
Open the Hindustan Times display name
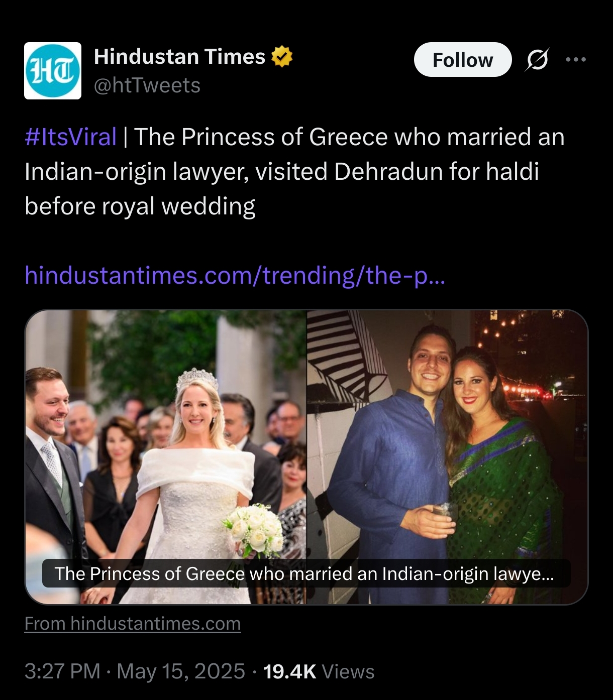pos(179,56)
